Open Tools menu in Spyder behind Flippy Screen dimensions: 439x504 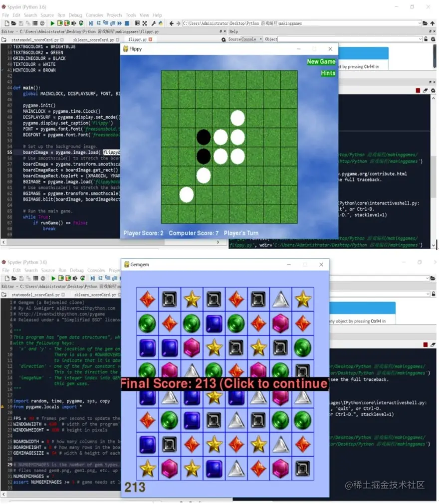coord(131,15)
